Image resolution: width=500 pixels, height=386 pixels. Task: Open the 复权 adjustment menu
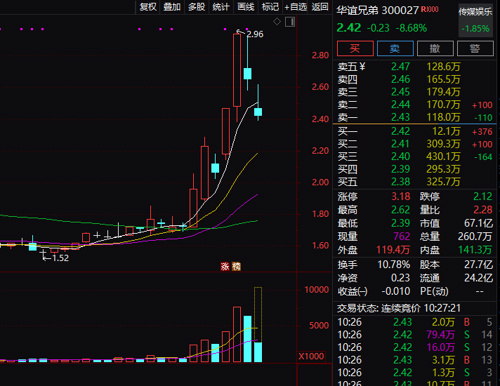coord(148,7)
